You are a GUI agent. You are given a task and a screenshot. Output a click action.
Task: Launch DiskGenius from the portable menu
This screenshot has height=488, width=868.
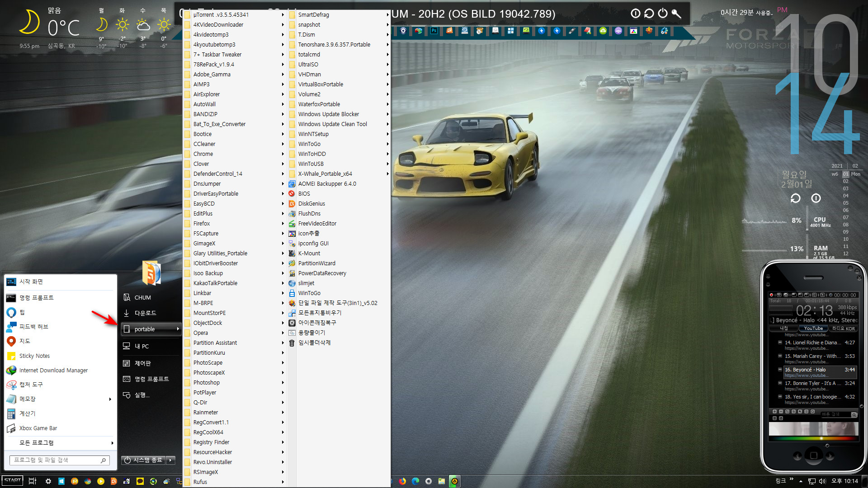click(x=338, y=204)
